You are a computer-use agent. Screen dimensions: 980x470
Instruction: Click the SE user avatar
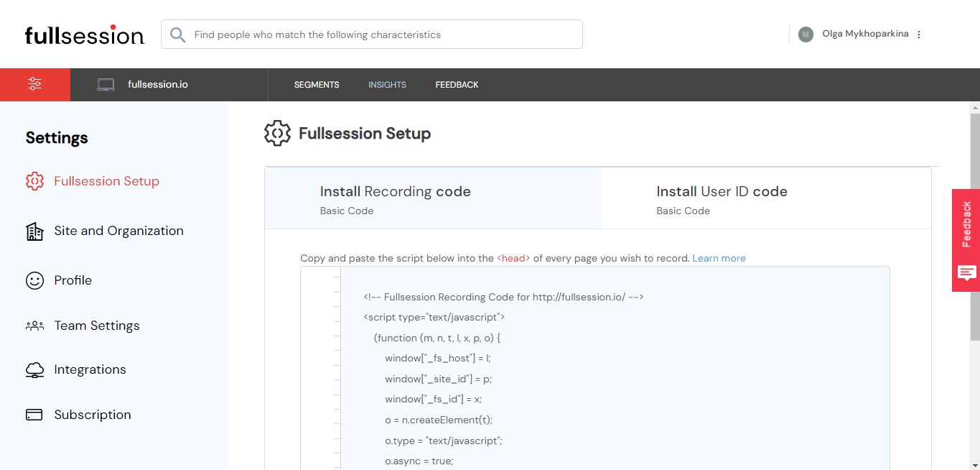coord(806,34)
